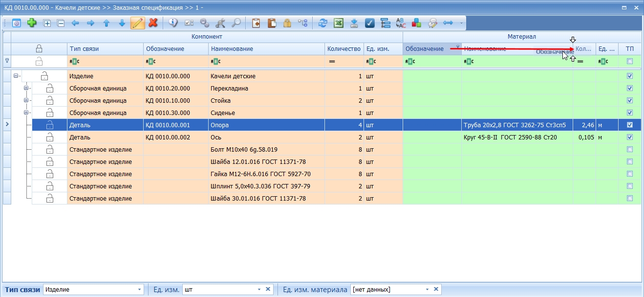Expand the Стойка assembly node
This screenshot has height=297, width=644.
(x=26, y=100)
